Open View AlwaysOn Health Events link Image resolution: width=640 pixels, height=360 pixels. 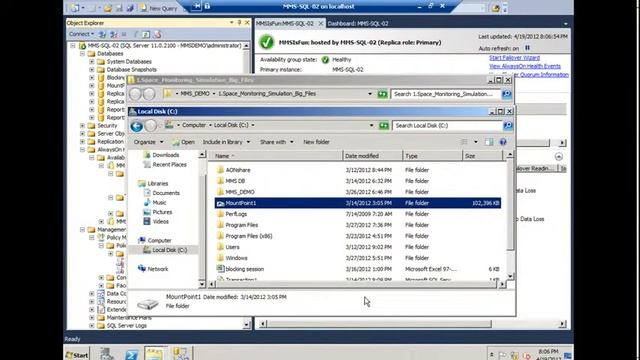pyautogui.click(x=524, y=66)
